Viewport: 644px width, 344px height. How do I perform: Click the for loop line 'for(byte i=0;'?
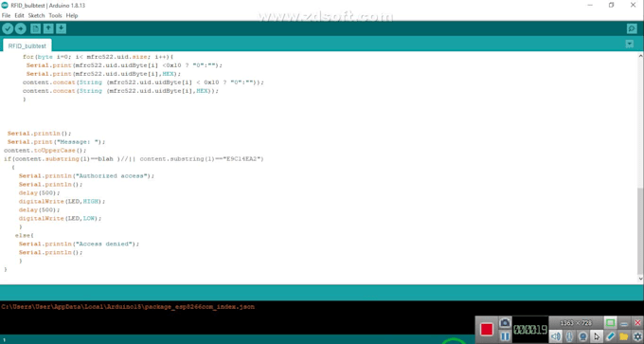(x=98, y=57)
